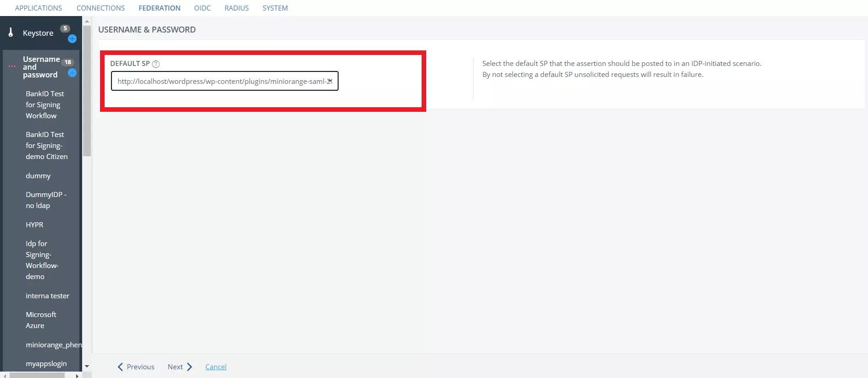
Task: Click the three-dot Username and password icon
Action: pos(12,66)
